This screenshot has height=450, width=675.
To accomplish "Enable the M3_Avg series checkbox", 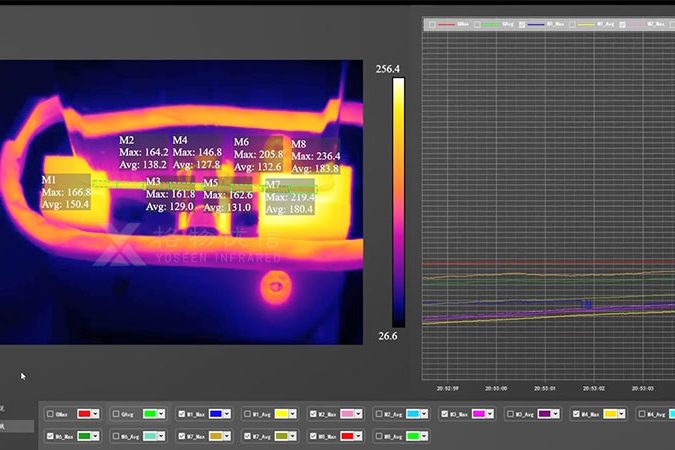I will point(512,414).
